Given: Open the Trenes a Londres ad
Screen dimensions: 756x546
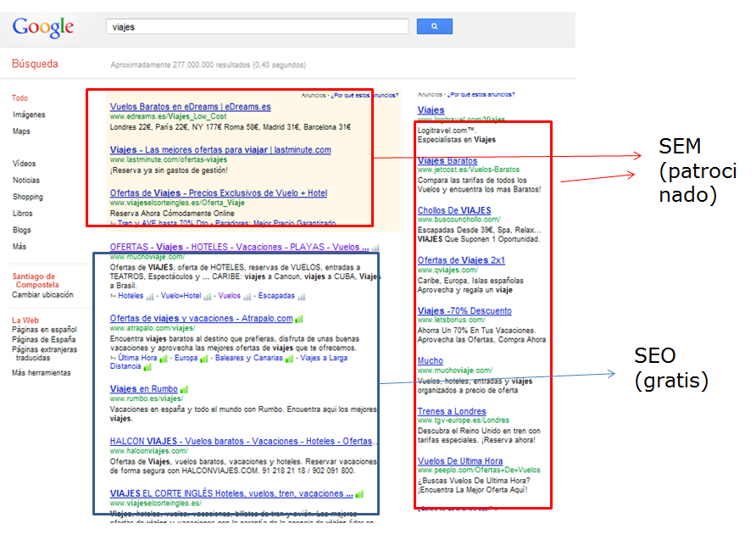Looking at the screenshot, I should click(x=452, y=411).
